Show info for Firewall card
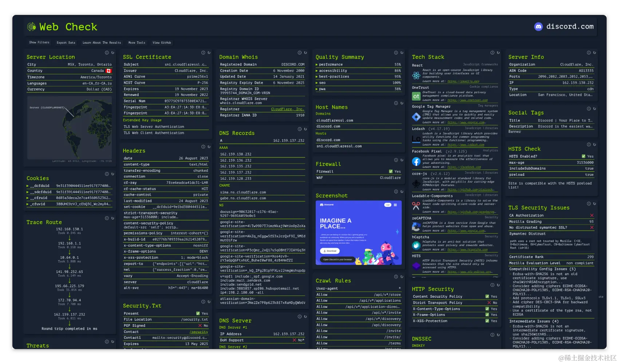 click(x=396, y=160)
